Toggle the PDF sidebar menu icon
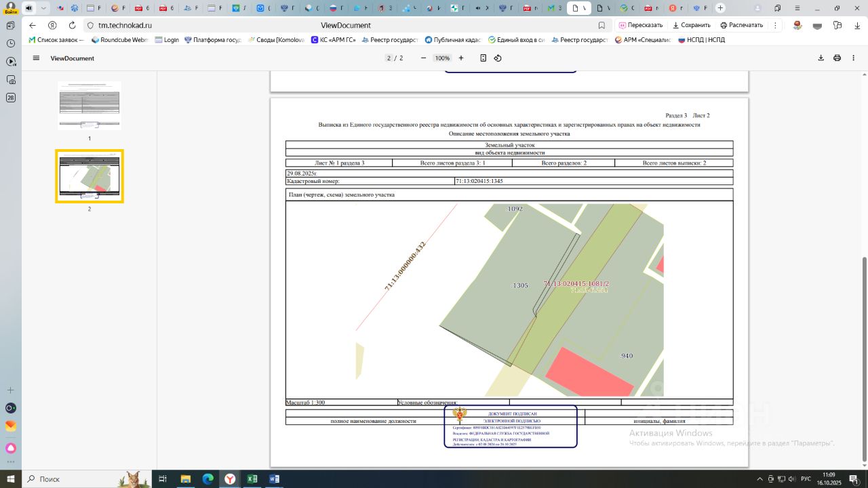Screen dimensions: 868x488 click(x=36, y=58)
